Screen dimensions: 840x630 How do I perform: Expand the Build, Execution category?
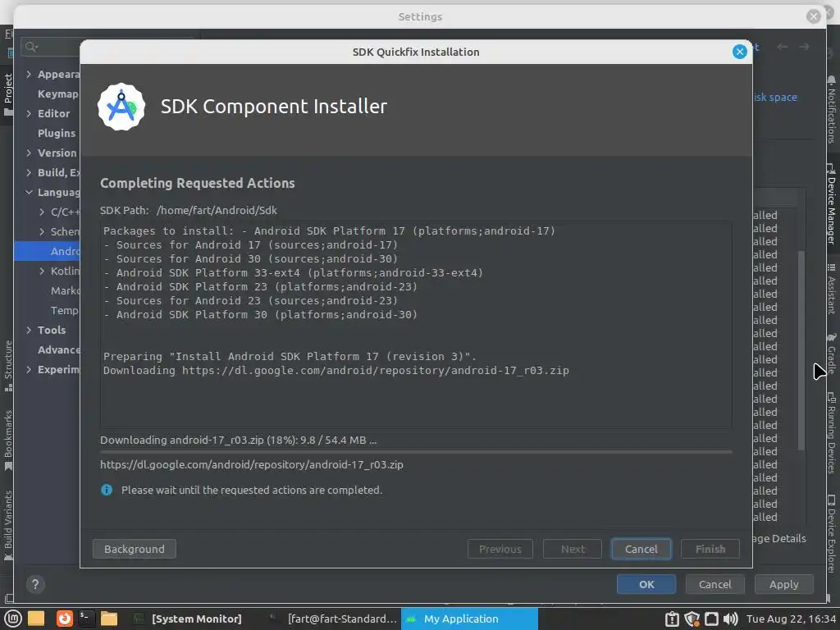[29, 172]
